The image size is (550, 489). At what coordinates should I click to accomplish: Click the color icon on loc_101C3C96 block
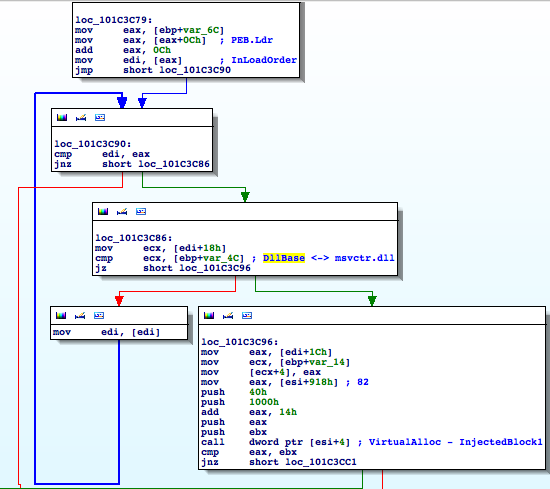tap(209, 316)
